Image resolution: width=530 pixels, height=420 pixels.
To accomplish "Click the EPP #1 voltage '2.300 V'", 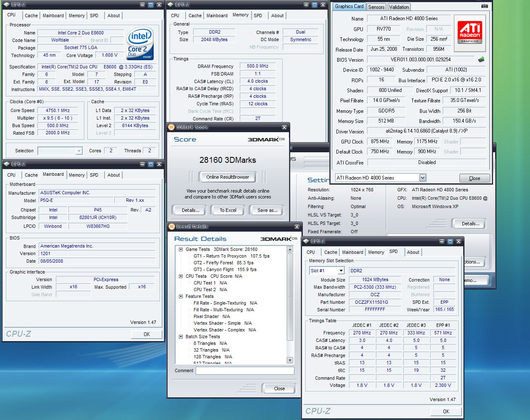I will click(x=443, y=385).
